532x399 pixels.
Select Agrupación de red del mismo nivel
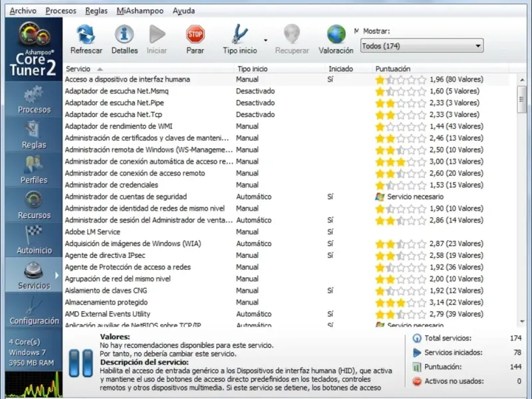click(x=287, y=279)
